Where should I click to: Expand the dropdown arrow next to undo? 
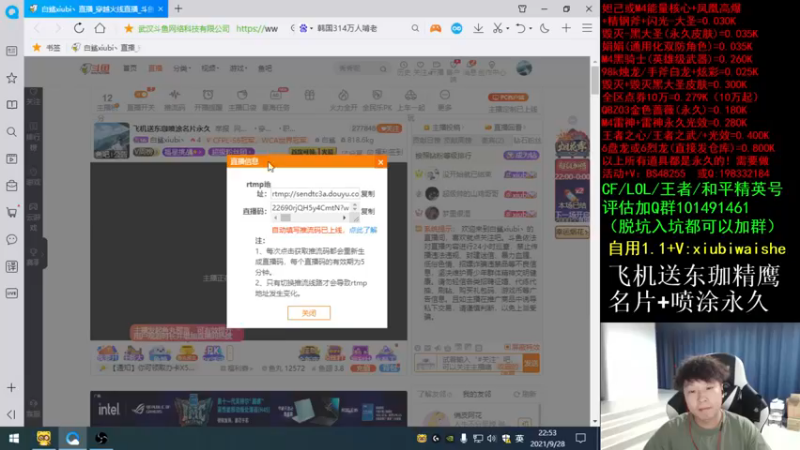[x=531, y=29]
